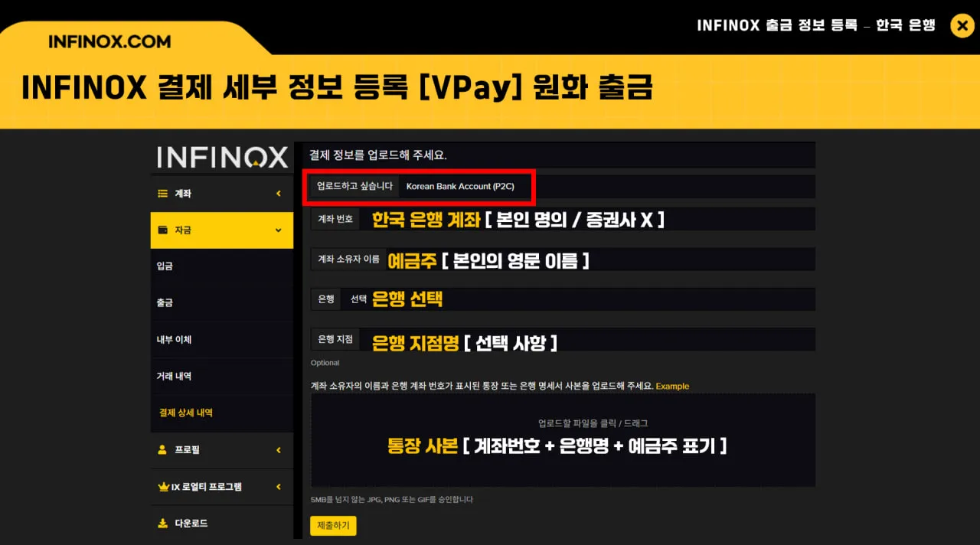Select 입금 in the sidebar
The image size is (980, 545).
coord(222,266)
